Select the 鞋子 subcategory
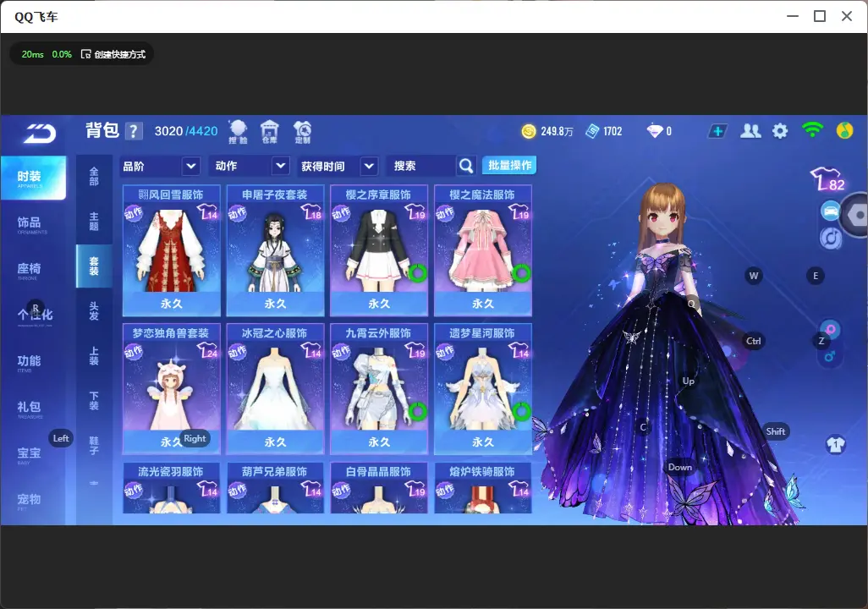868x609 pixels. point(94,446)
